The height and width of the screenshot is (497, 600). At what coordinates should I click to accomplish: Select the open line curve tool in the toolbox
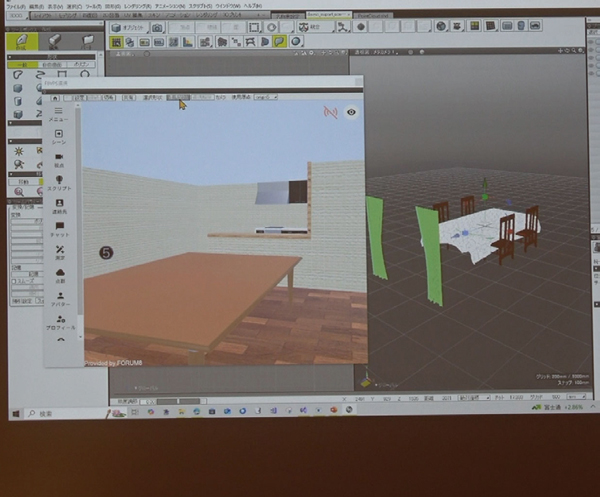point(40,75)
